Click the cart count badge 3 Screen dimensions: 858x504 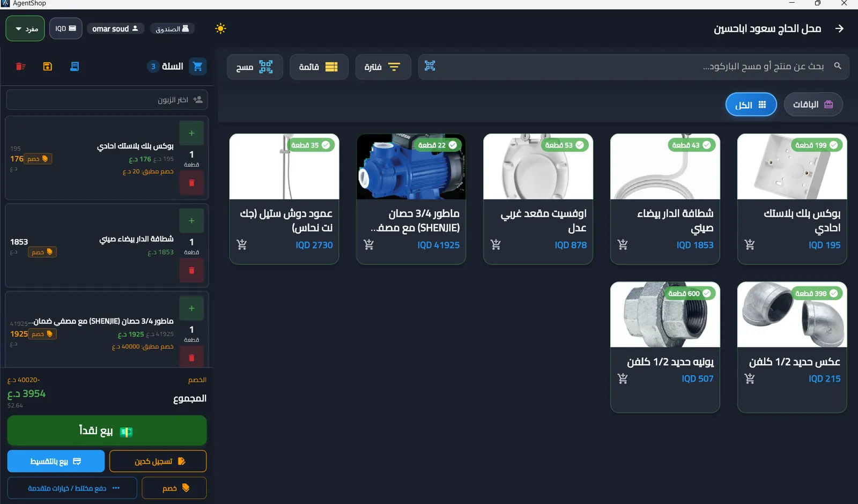[x=153, y=66]
